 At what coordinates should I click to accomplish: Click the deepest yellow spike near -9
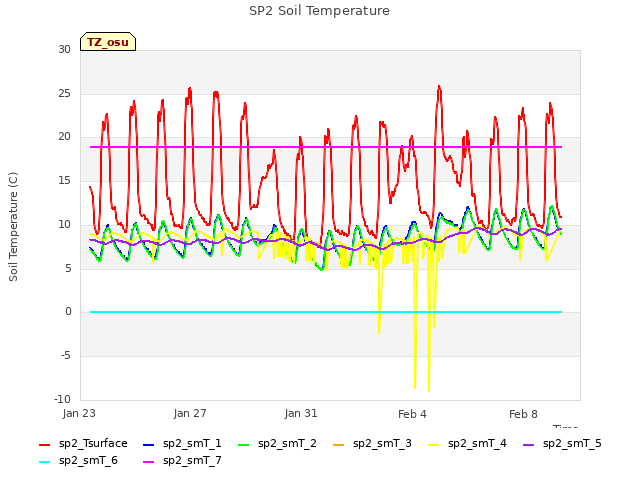429,390
